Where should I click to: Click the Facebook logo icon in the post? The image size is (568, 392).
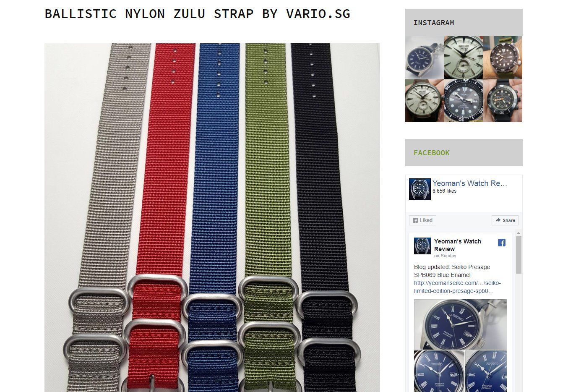coord(502,243)
